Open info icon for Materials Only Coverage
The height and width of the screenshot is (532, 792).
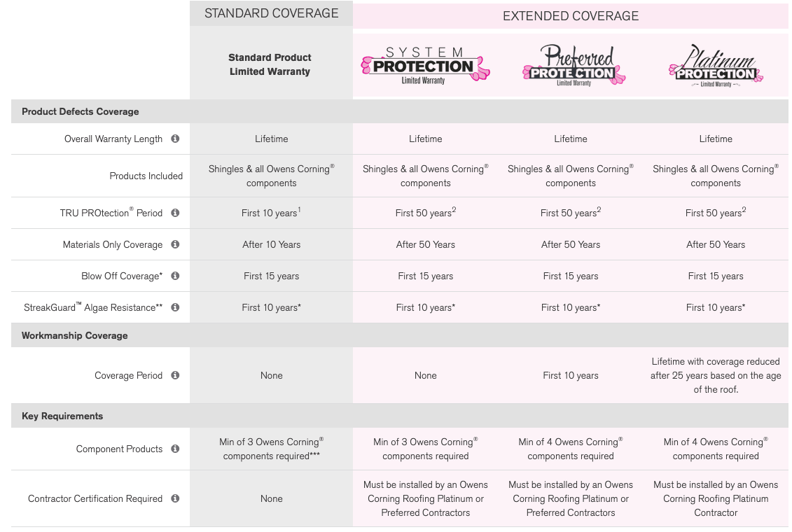175,244
